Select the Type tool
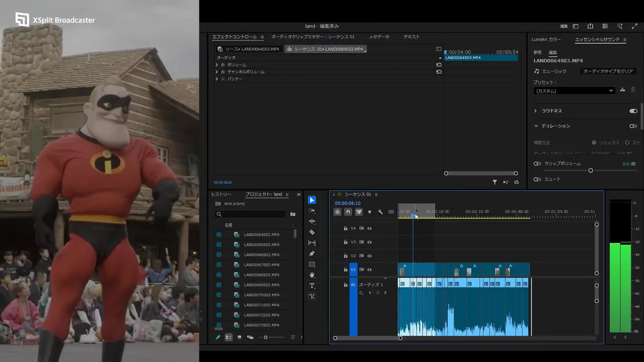Screen dimensions: 644x362 [x=312, y=286]
